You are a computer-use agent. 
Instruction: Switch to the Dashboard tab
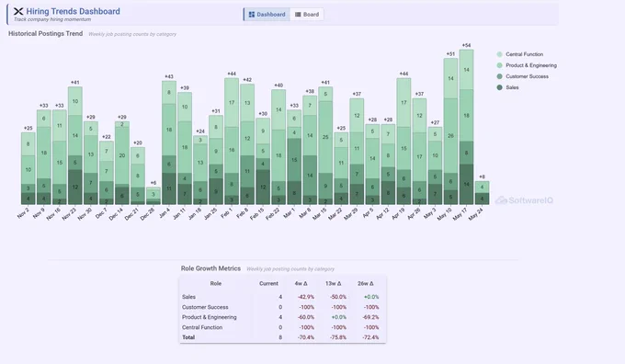click(x=267, y=15)
